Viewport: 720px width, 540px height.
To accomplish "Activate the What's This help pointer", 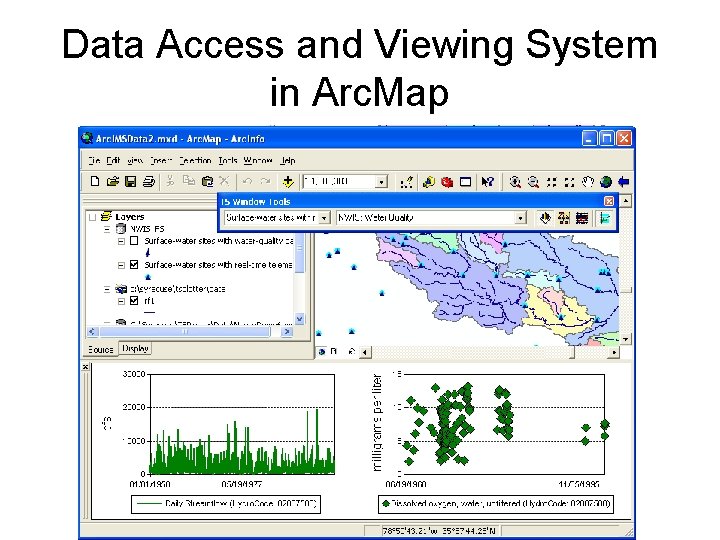I will tap(488, 182).
